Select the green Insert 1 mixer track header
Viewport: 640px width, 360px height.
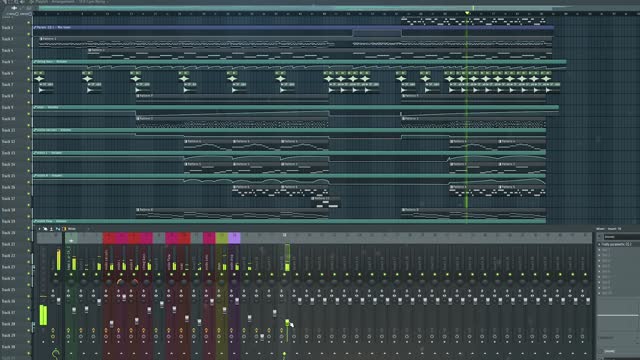71,238
